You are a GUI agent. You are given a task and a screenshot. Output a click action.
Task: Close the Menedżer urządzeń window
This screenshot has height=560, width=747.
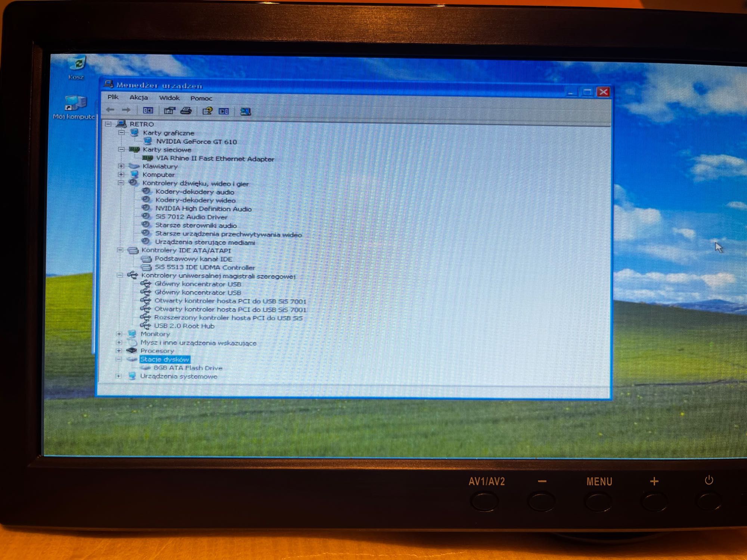click(x=603, y=92)
